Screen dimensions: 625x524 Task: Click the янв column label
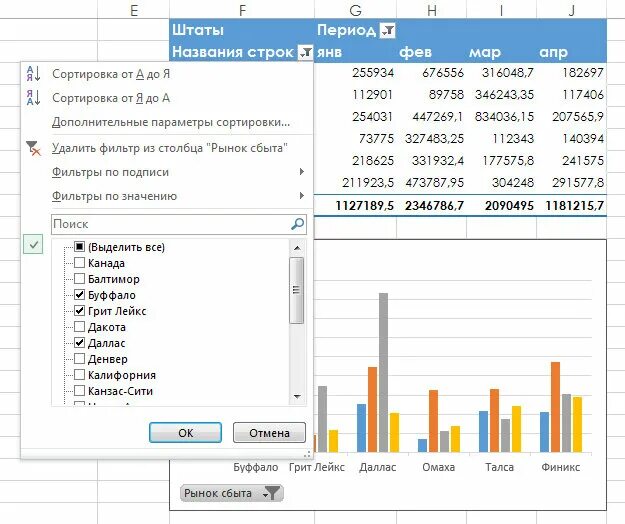point(330,52)
